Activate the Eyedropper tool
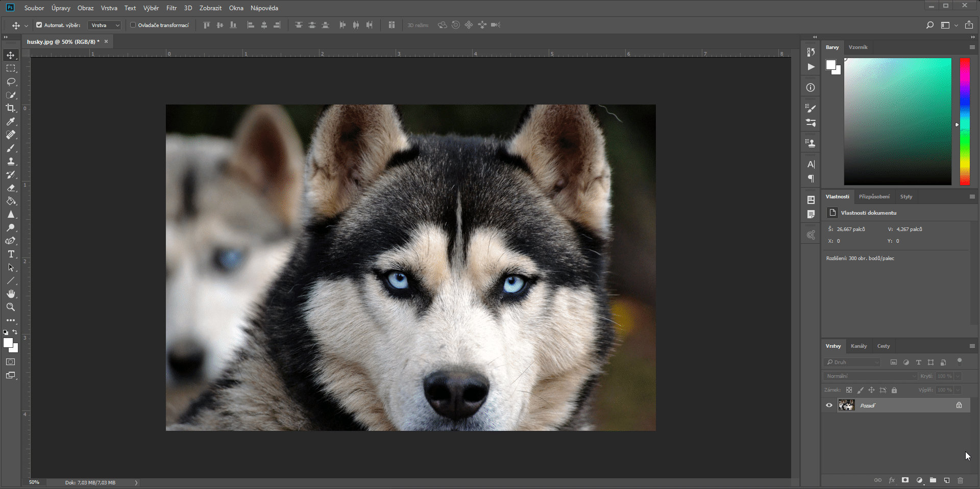The image size is (980, 489). click(x=11, y=122)
